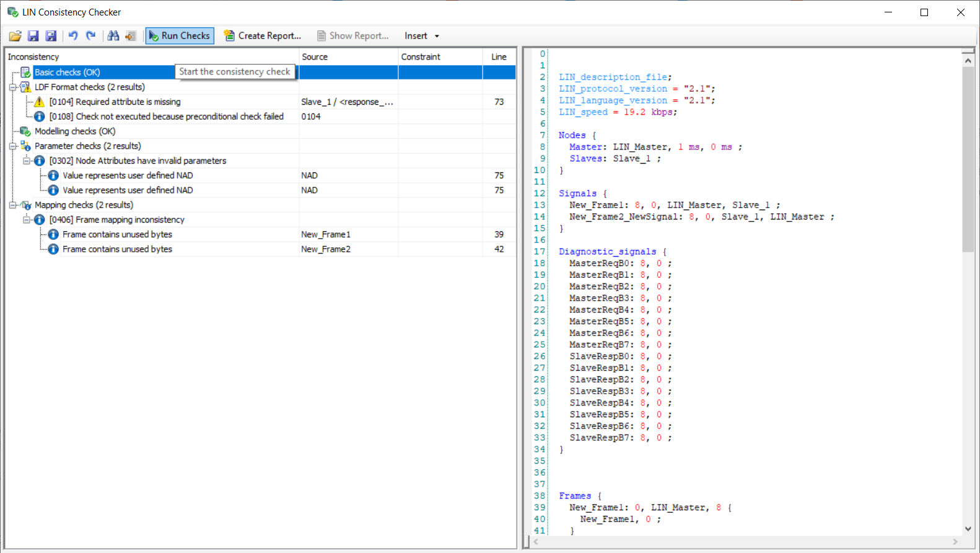The height and width of the screenshot is (553, 980).
Task: Click the Mapping checks category icon
Action: click(25, 205)
